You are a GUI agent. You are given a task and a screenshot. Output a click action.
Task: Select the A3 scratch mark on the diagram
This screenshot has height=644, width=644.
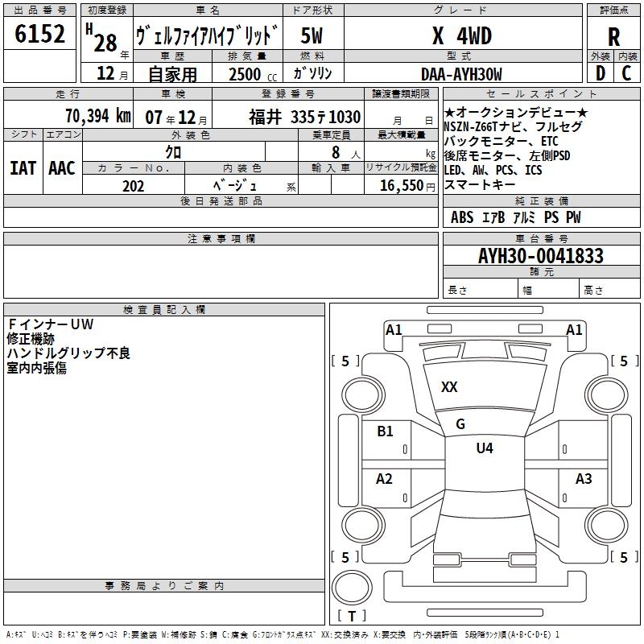[x=584, y=479]
